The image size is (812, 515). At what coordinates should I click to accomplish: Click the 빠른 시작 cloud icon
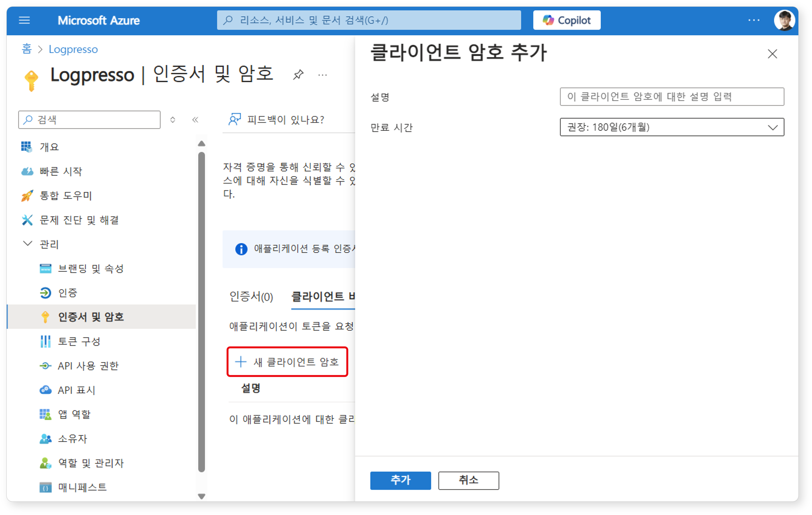click(x=27, y=171)
